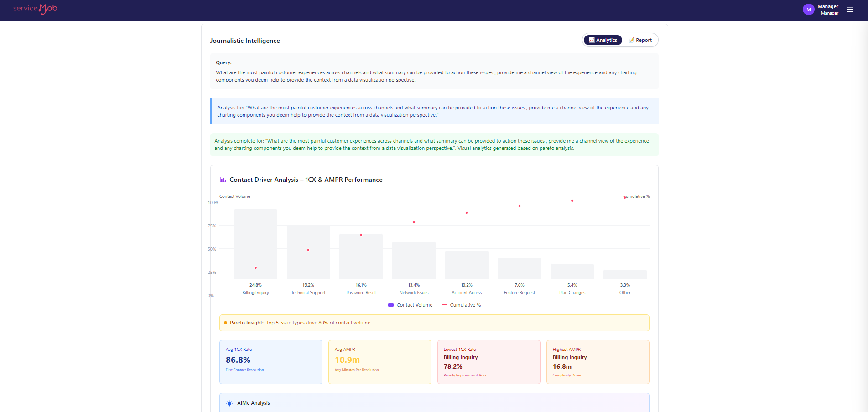This screenshot has width=868, height=412.
Task: Open the serviceMob logo
Action: coord(35,8)
